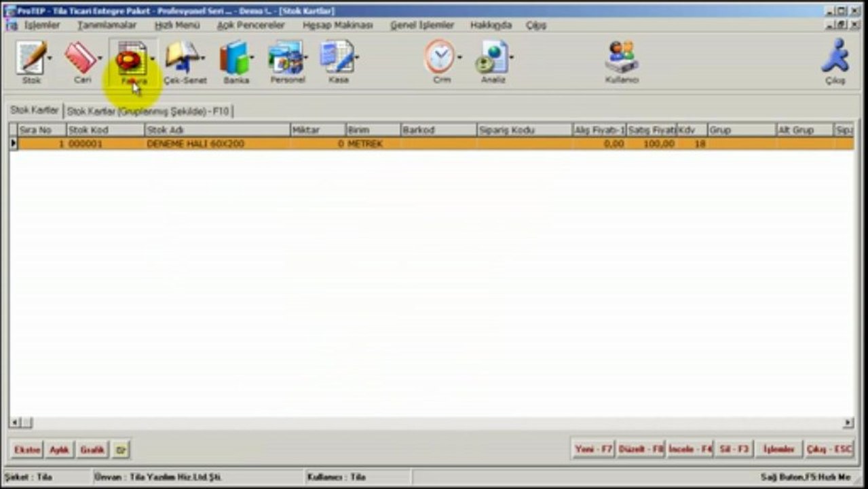Click the İncele - F4 button
Image resolution: width=868 pixels, height=489 pixels.
click(x=690, y=450)
